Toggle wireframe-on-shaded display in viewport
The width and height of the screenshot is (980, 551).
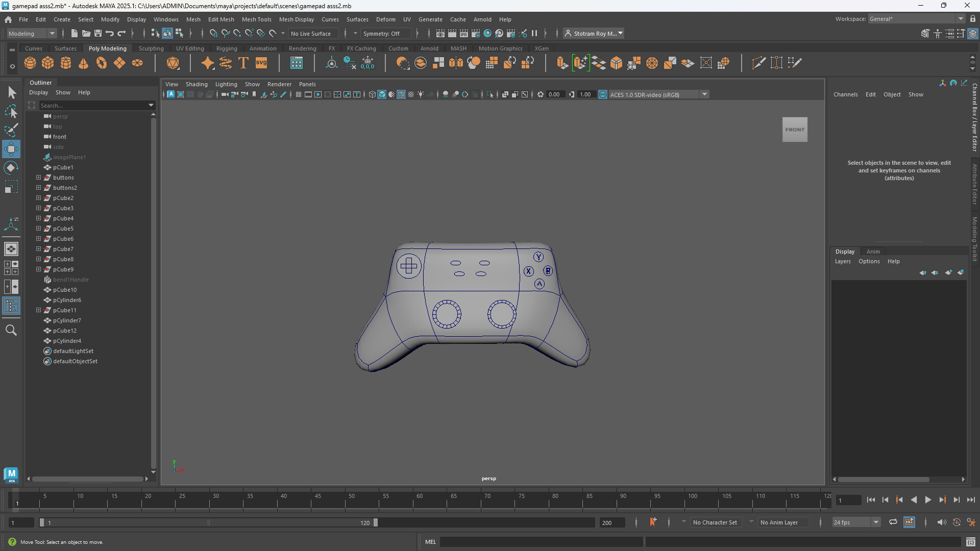(x=401, y=94)
